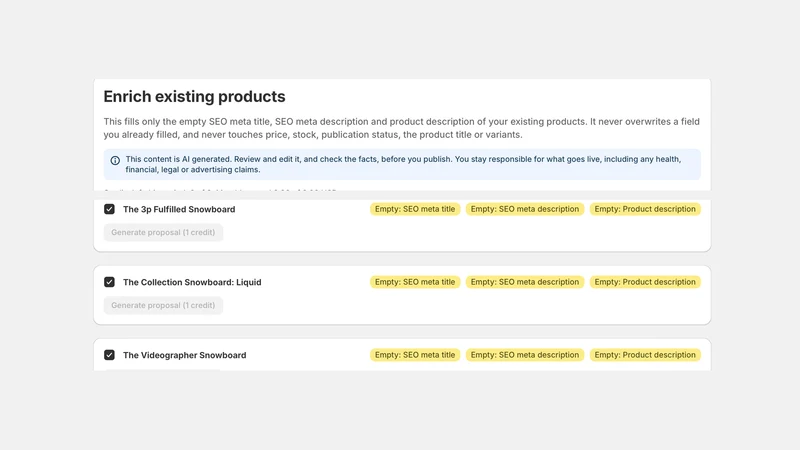
Task: Click 'Empty: SEO meta title' badge for Videographer Snowboard
Action: point(415,355)
